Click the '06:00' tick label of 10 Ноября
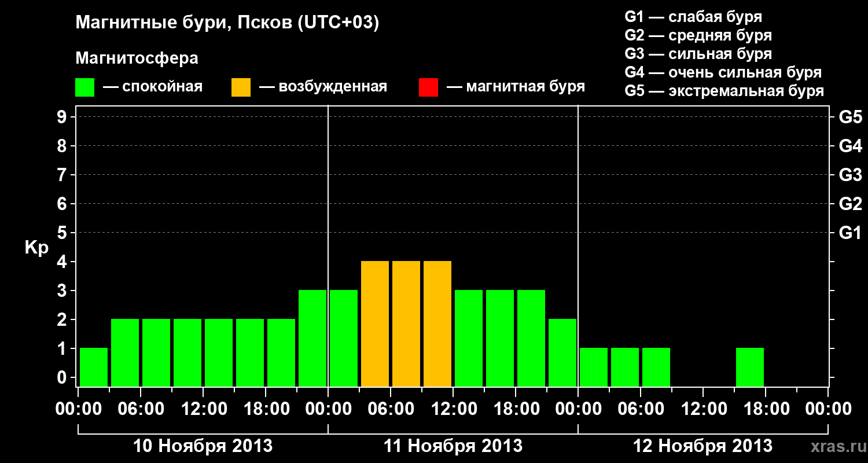Image resolution: width=868 pixels, height=463 pixels. (141, 409)
